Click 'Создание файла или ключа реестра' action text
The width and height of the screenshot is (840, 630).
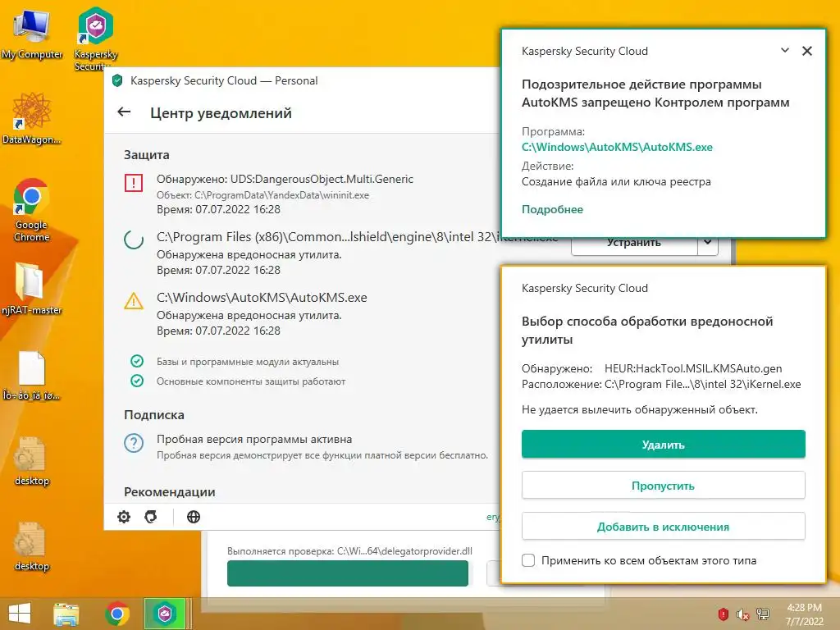tap(616, 181)
